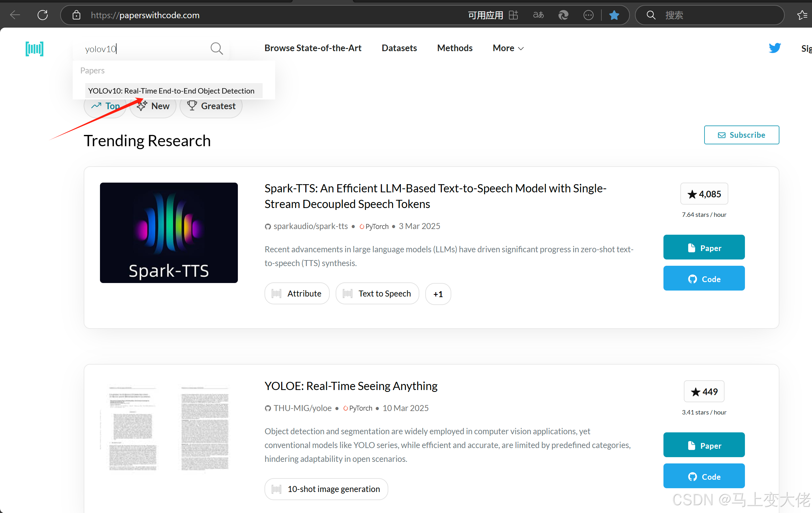Expand the +1 more tasks tag
Image resolution: width=812 pixels, height=513 pixels.
[x=438, y=294]
